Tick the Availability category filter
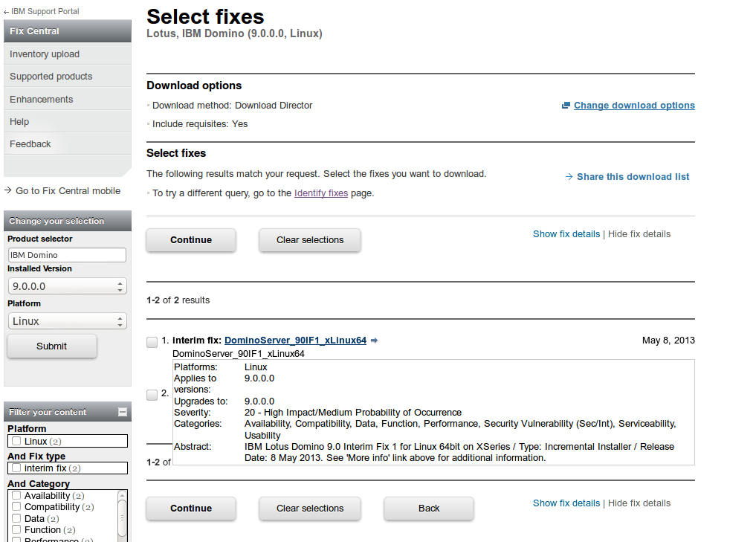Viewport: 756px width, 542px height. click(x=16, y=495)
